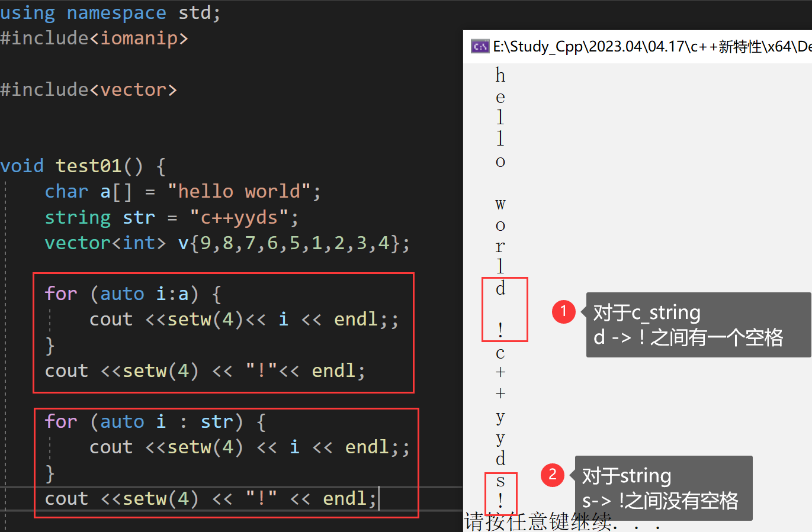
Task: Click the 'using namespace std;' line
Action: pos(110,12)
